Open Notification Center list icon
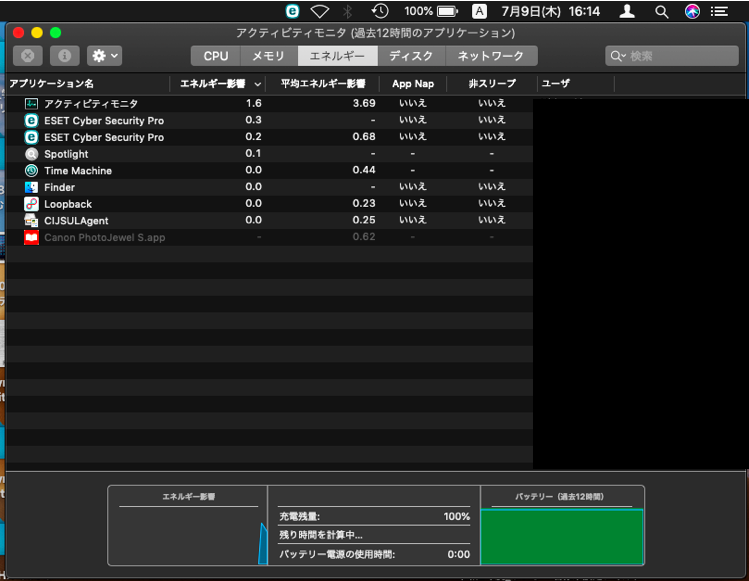This screenshot has height=581, width=749. (x=719, y=11)
